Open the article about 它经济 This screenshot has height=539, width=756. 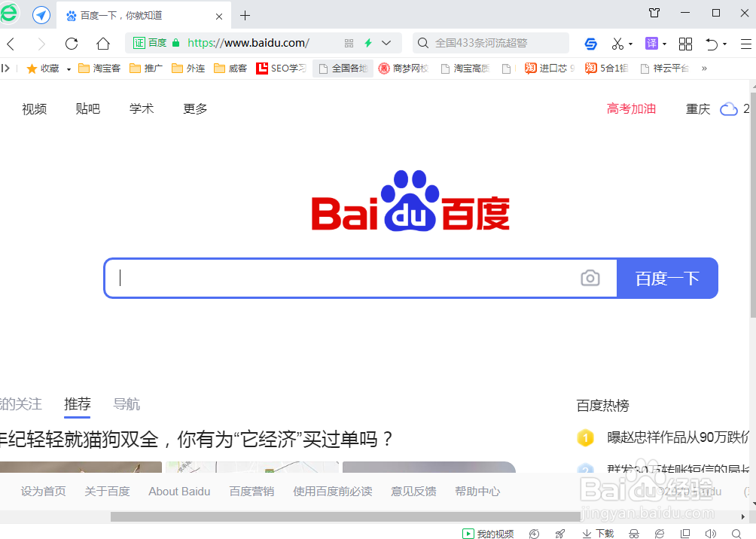coord(196,439)
